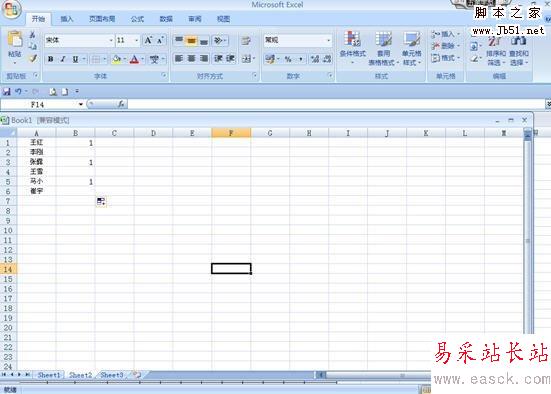Open the Font group dialog launcher
Image resolution: width=551 pixels, height=394 pixels.
pyautogui.click(x=164, y=75)
